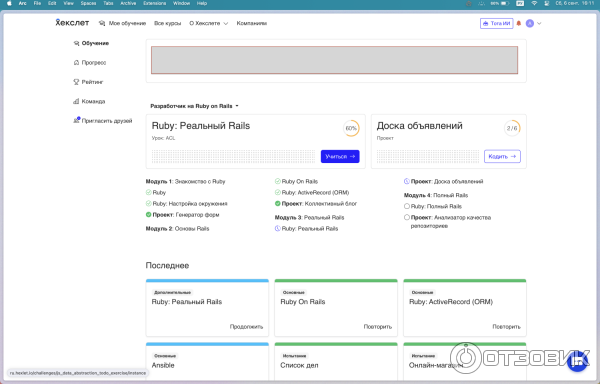Click the battery icon in the menu bar

click(x=505, y=3)
